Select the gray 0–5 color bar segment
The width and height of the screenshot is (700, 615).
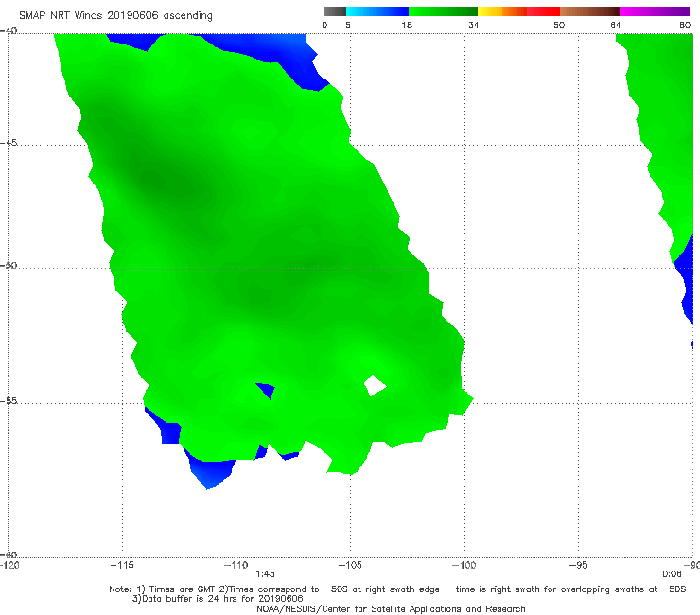(x=335, y=11)
